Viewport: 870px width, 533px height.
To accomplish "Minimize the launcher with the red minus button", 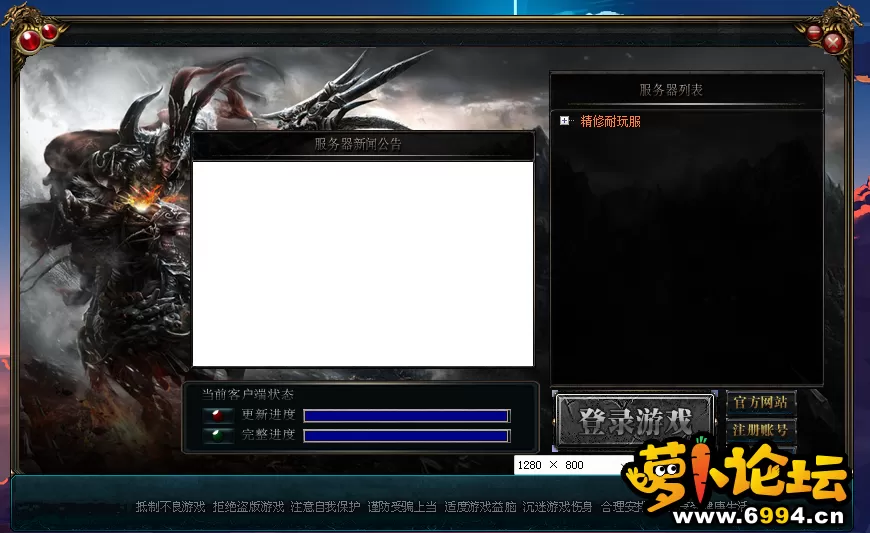I will pos(815,33).
